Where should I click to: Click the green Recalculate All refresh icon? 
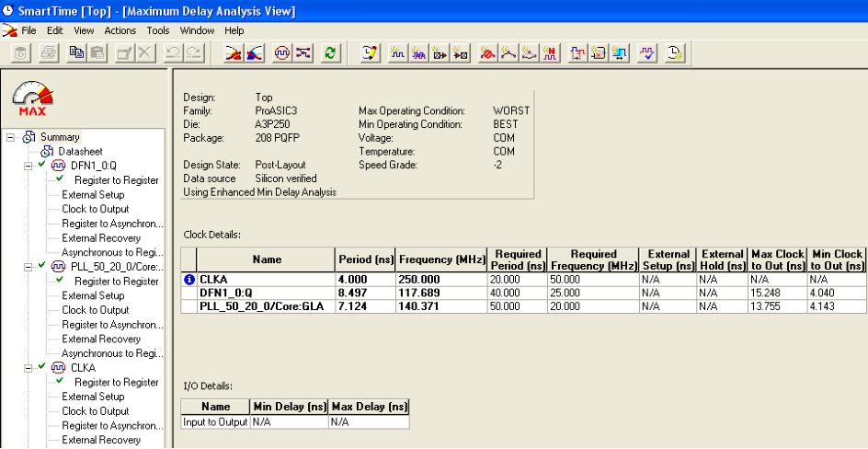330,53
